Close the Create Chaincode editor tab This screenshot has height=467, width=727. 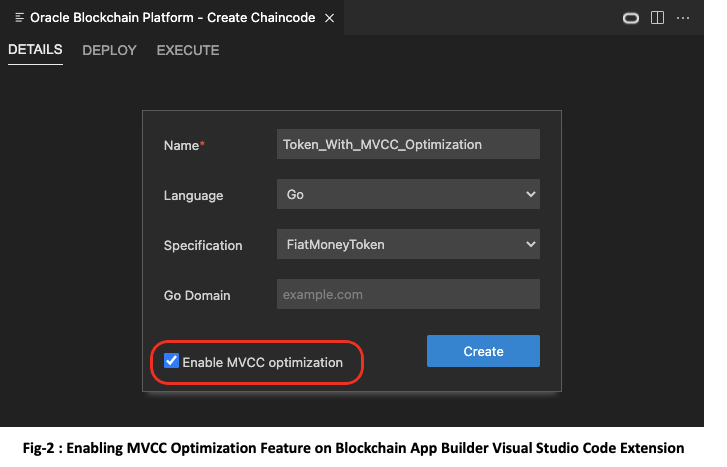click(x=331, y=18)
